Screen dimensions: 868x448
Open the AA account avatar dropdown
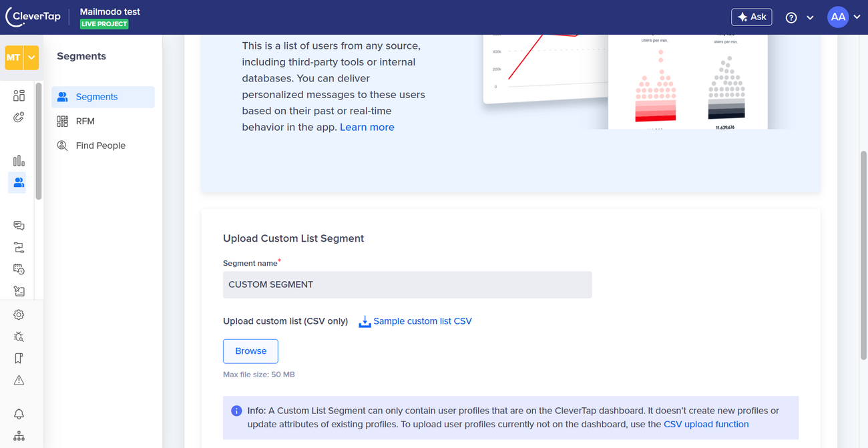click(844, 17)
